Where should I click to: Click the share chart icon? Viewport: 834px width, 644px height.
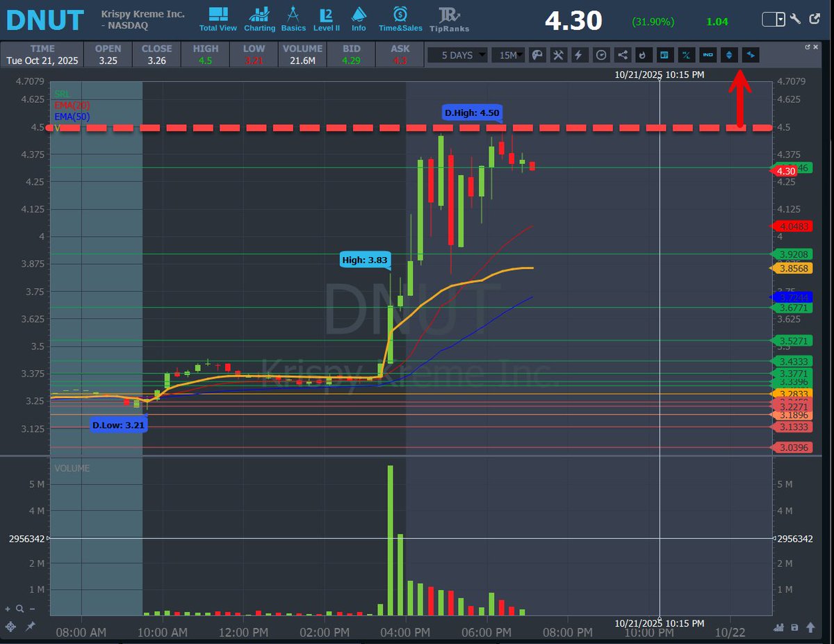point(622,55)
